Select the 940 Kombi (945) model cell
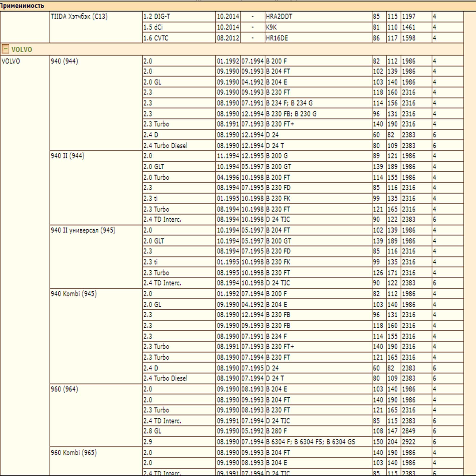 [96, 336]
